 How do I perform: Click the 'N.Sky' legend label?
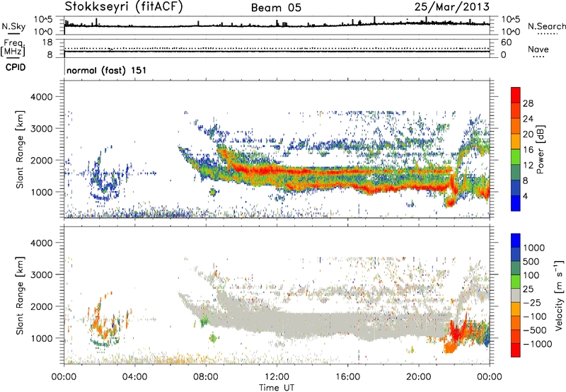(13, 26)
